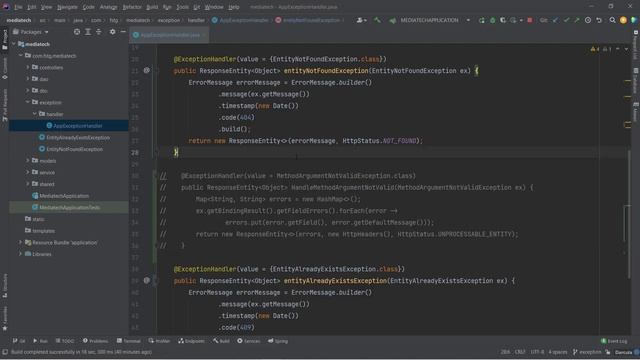Open project panel settings gear

112,32
